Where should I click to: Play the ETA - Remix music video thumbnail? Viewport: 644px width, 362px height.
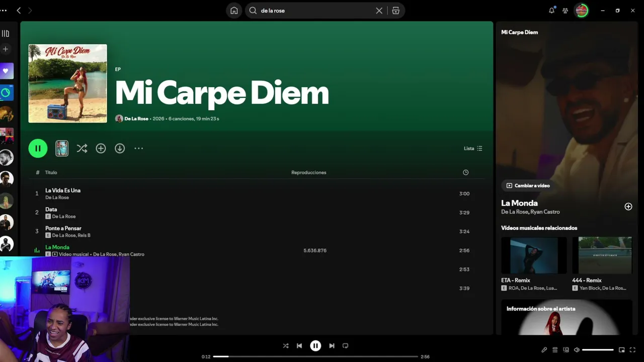pyautogui.click(x=534, y=255)
